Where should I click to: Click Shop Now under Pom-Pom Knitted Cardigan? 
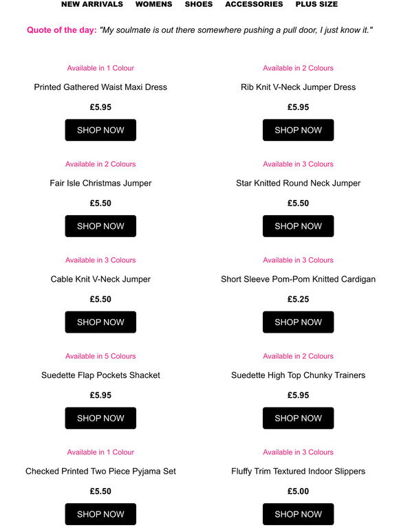[x=298, y=322]
